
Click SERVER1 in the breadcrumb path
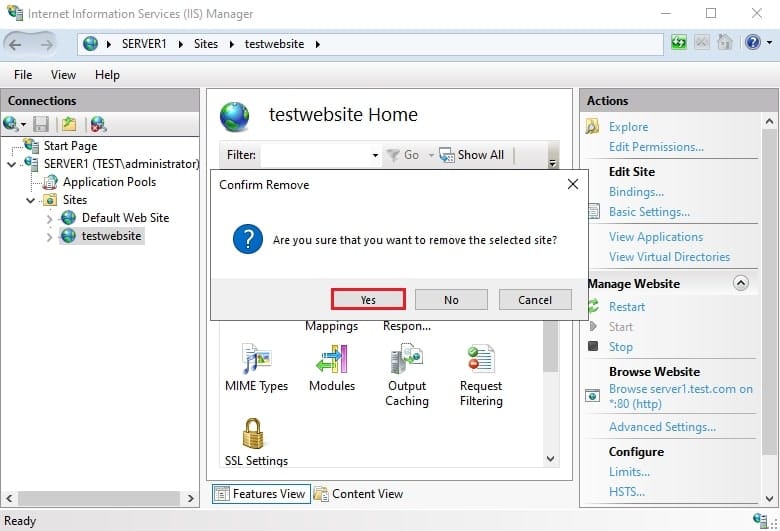(144, 44)
